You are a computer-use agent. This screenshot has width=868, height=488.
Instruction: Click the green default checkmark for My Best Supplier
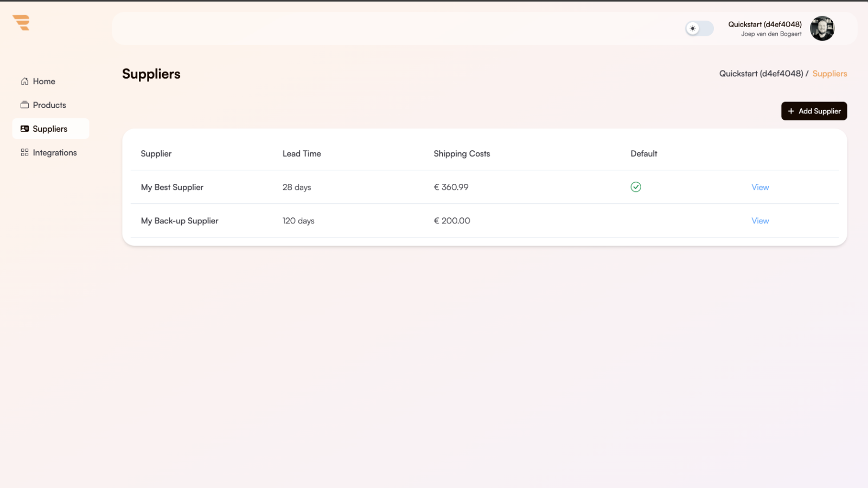636,187
